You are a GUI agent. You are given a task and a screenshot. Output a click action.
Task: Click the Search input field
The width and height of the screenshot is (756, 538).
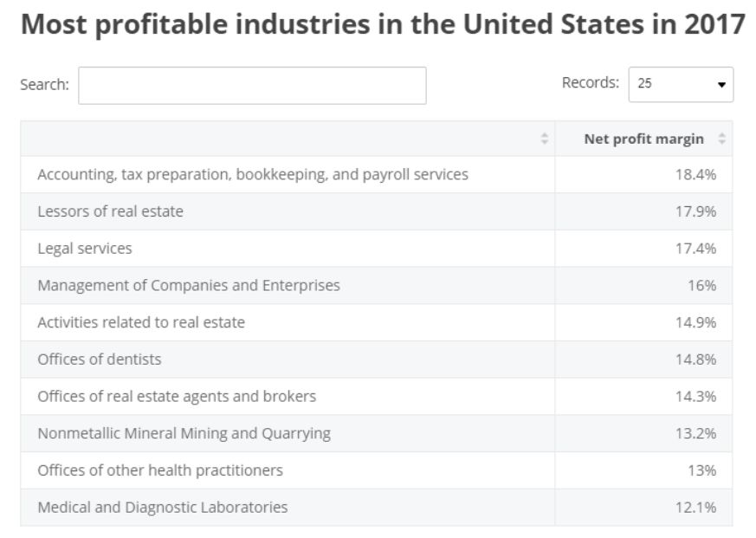[252, 86]
